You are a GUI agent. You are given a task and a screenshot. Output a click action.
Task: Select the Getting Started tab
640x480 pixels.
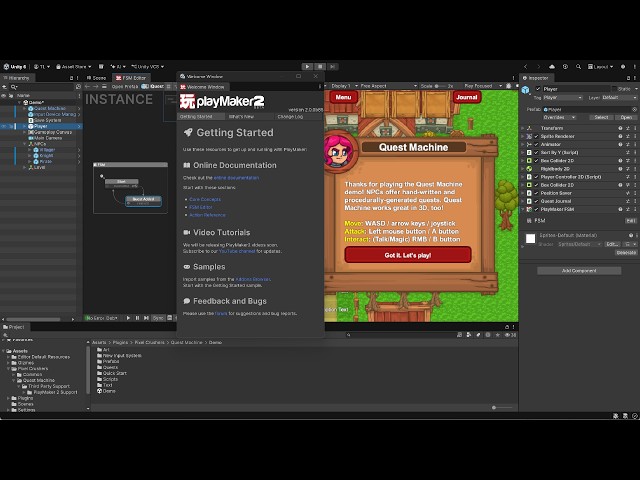coord(201,117)
